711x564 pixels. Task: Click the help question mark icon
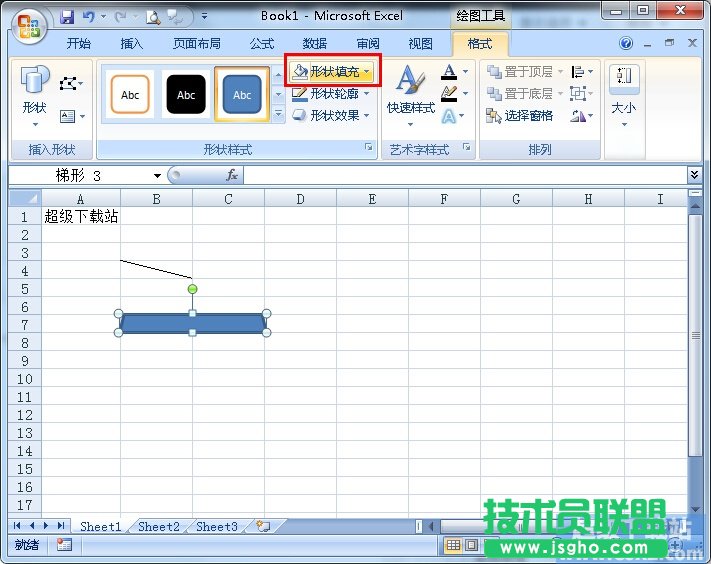tap(626, 44)
